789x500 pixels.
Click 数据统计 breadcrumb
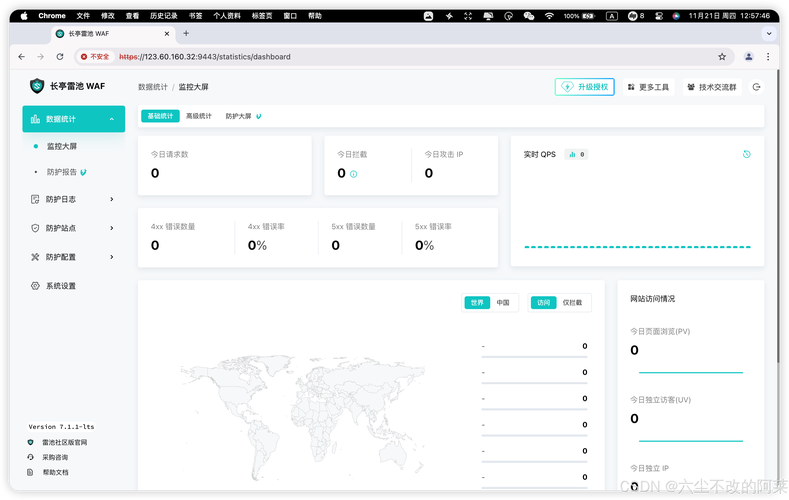coord(153,87)
